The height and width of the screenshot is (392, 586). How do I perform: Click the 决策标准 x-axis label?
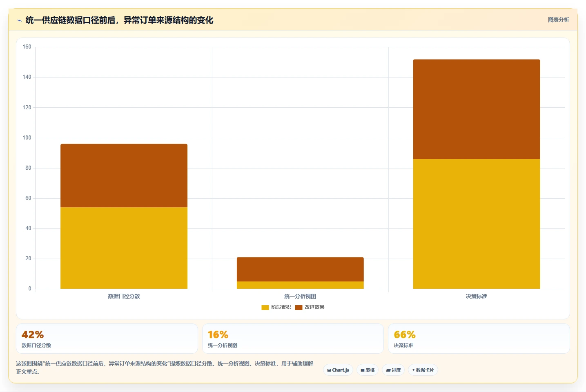tap(477, 296)
